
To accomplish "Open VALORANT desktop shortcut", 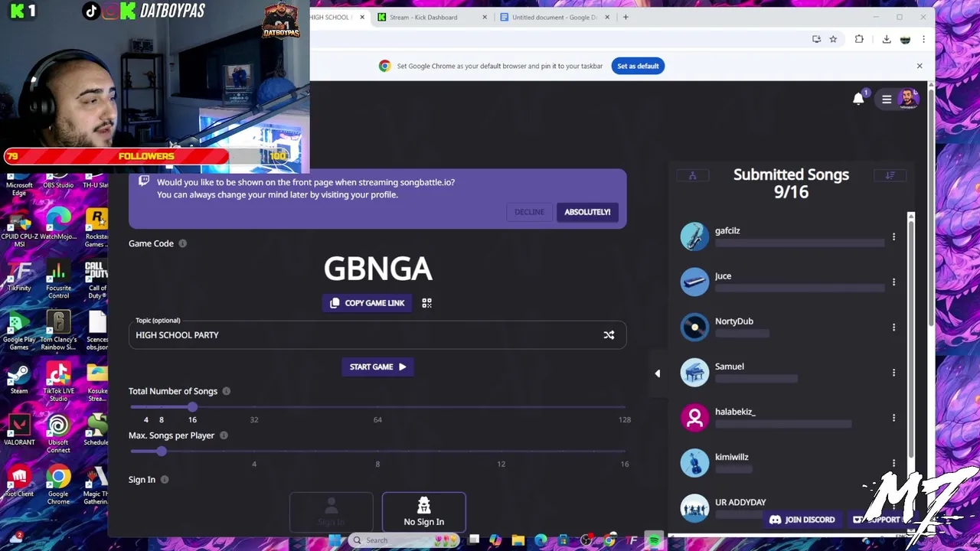I will click(19, 430).
